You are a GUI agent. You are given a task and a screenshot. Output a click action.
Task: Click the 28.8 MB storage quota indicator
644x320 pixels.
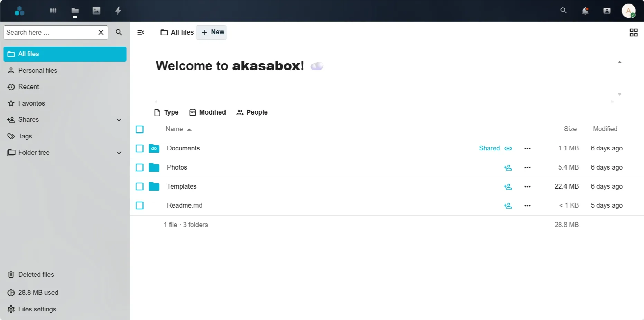pos(38,292)
